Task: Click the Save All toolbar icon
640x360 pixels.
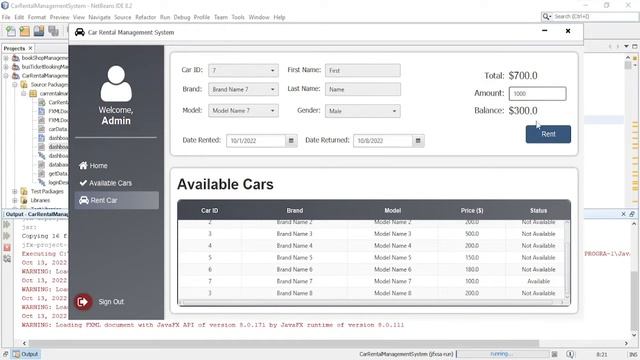Action: 53,31
